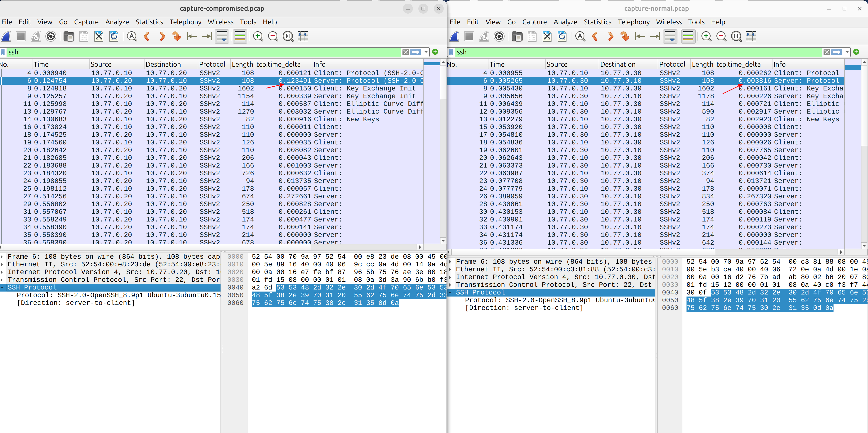Collapse SSH Protocol tree in capture-normal window

(451, 293)
